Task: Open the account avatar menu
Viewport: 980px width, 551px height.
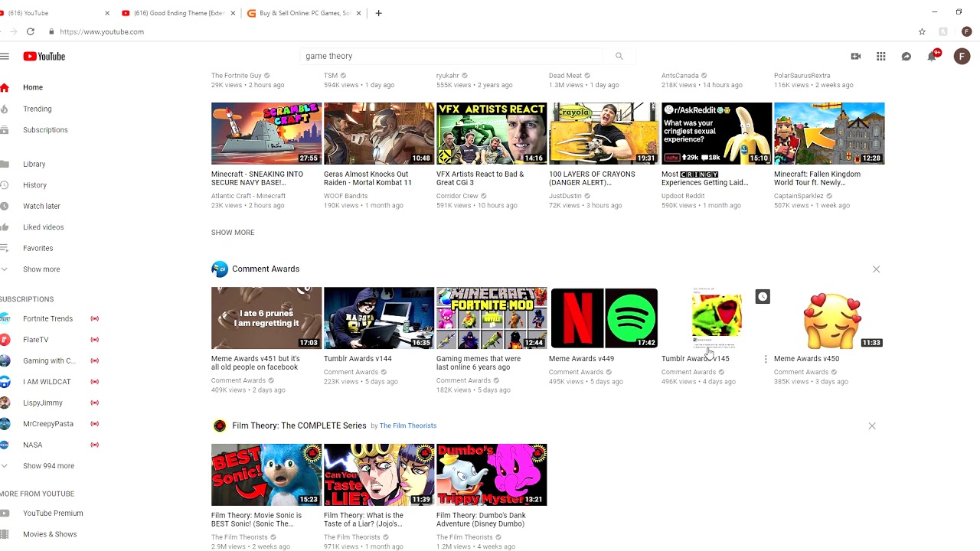Action: [962, 56]
